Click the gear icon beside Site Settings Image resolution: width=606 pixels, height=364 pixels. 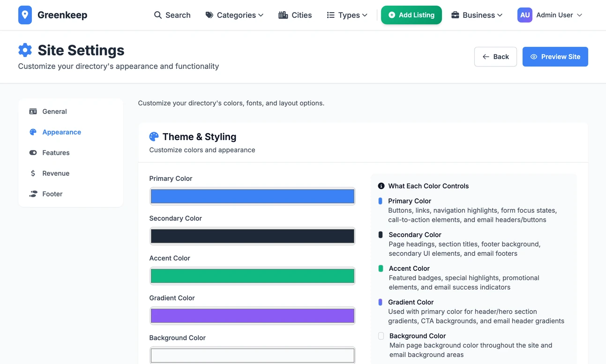coord(25,50)
